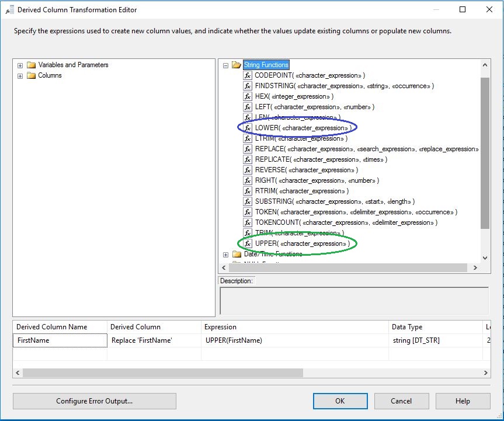
Task: Click the fx icon beside TOKEN function
Action: (247, 212)
